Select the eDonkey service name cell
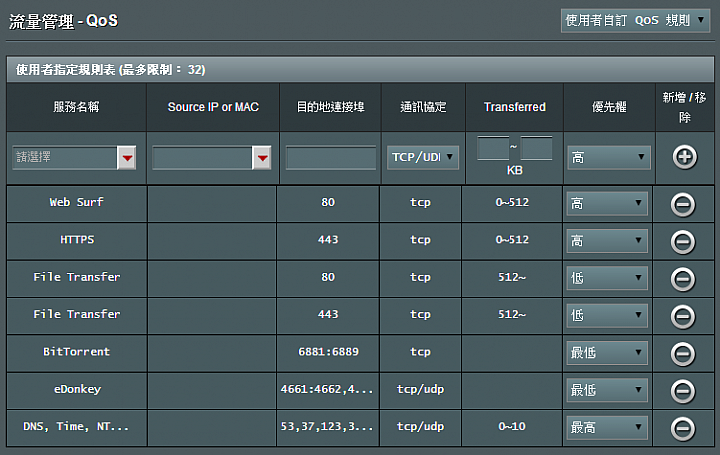720x455 pixels. click(x=77, y=391)
